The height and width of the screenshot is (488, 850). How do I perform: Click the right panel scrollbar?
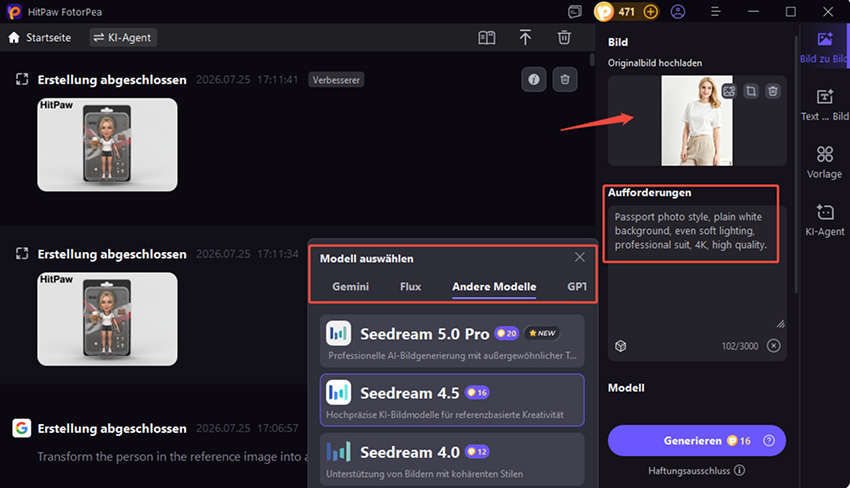[796, 163]
